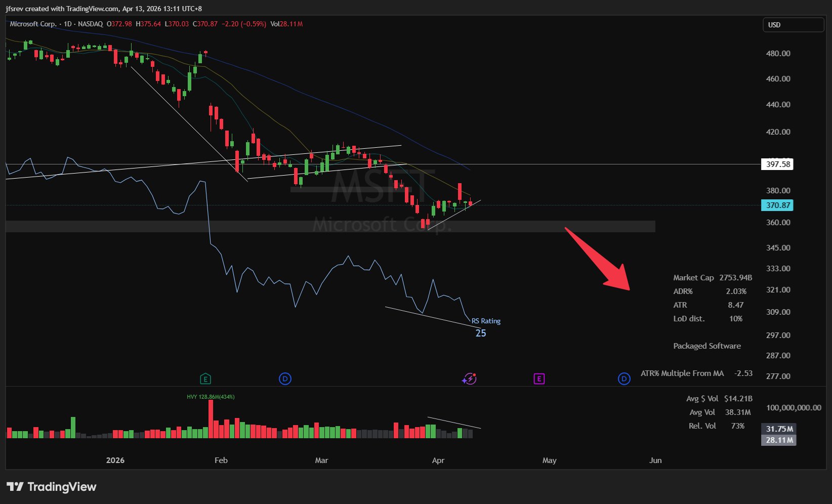Click the 360.00 price axis label

[x=778, y=222]
